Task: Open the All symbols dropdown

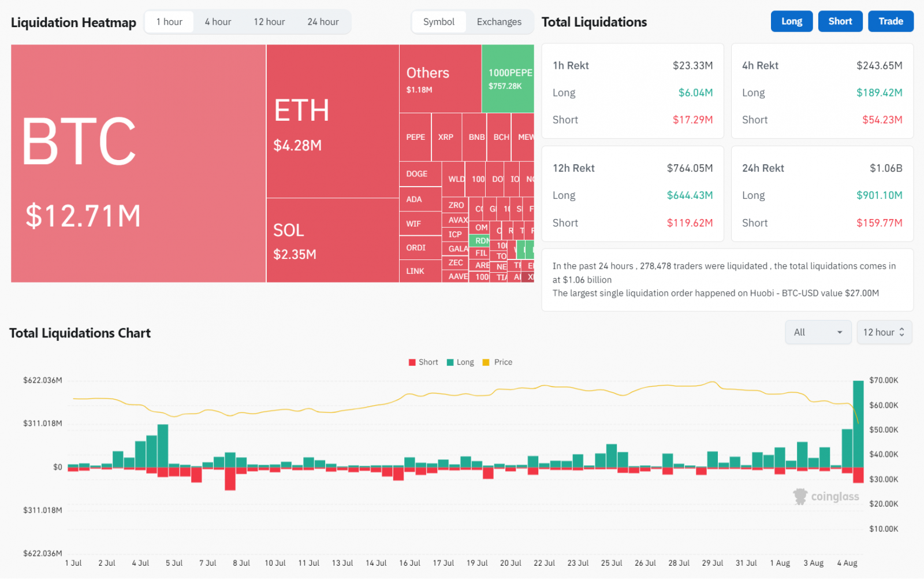Action: [818, 332]
